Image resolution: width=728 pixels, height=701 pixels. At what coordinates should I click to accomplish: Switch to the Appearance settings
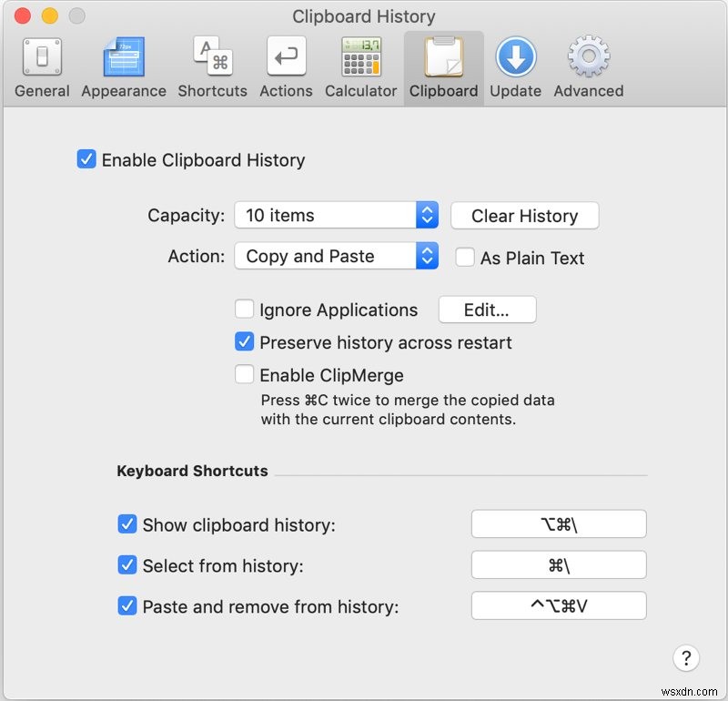pyautogui.click(x=123, y=56)
